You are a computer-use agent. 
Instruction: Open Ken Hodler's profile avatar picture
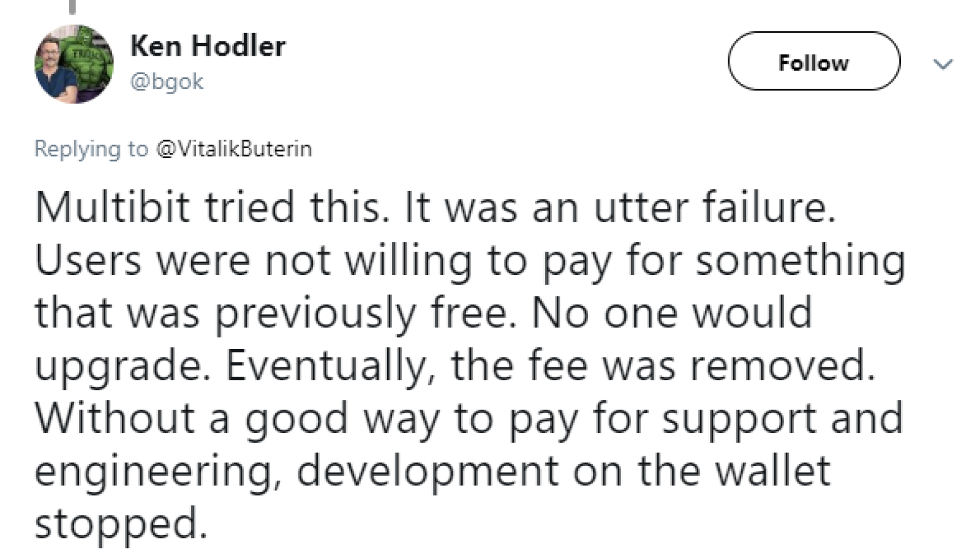coord(73,64)
